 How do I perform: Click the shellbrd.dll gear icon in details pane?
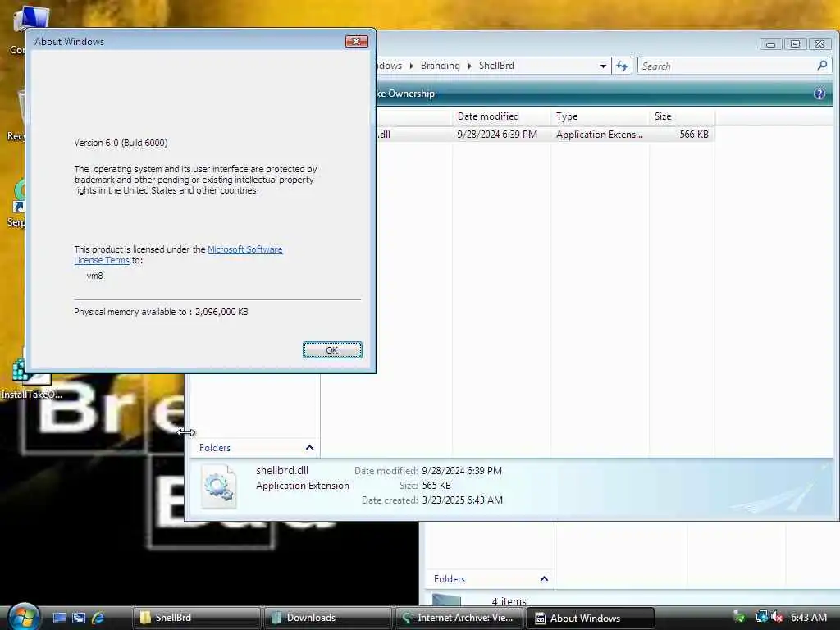point(219,486)
